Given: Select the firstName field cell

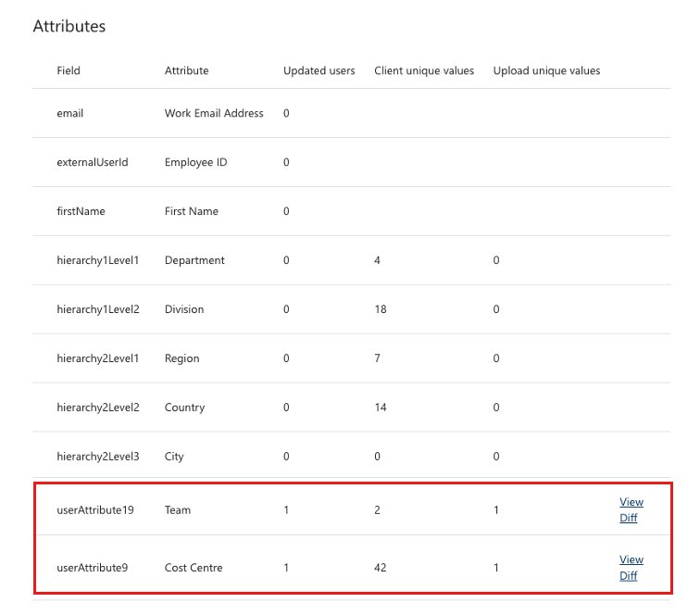Looking at the screenshot, I should (x=81, y=211).
